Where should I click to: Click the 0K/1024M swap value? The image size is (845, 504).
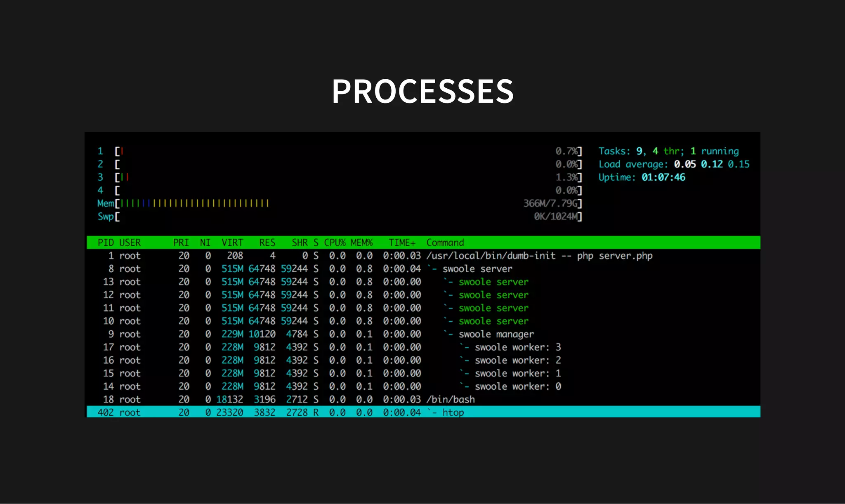556,217
